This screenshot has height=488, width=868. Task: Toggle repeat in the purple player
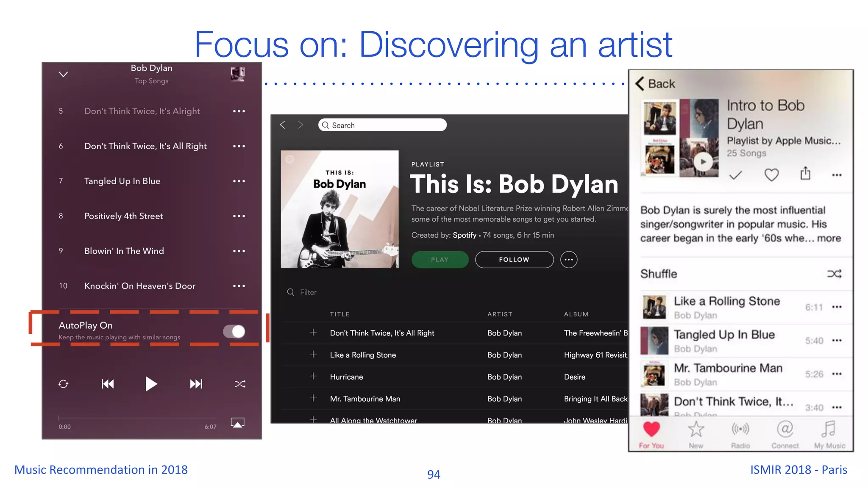tap(63, 384)
